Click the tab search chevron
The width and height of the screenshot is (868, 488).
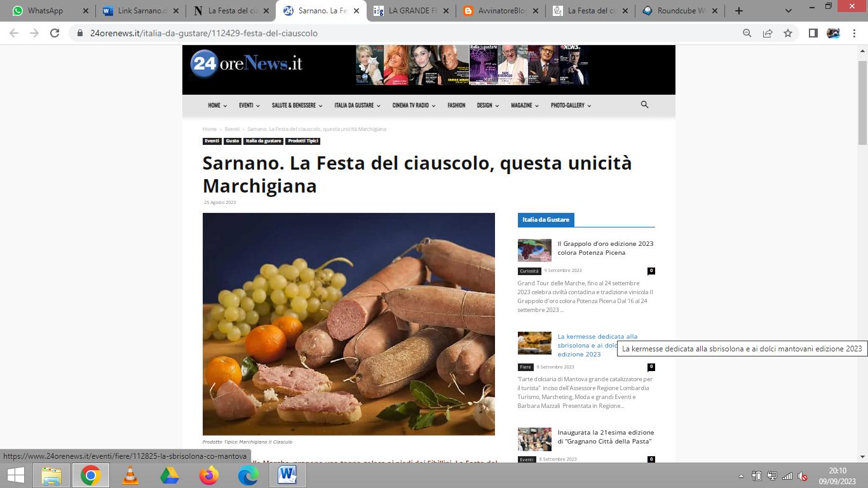point(789,11)
